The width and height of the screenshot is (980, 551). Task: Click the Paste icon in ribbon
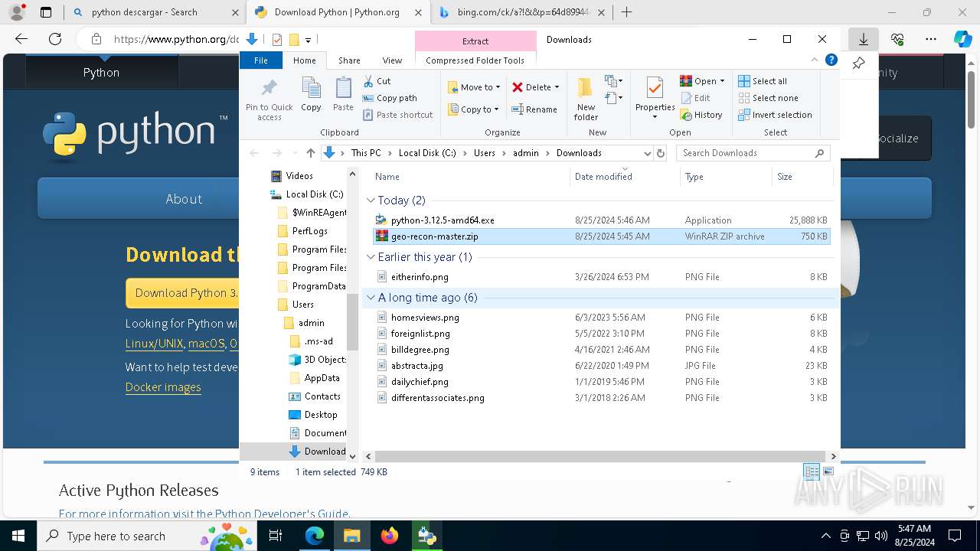pyautogui.click(x=343, y=95)
